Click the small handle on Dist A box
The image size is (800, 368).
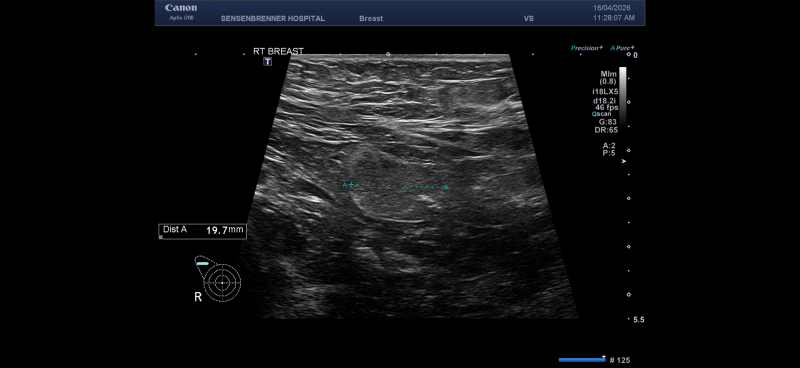click(x=161, y=237)
